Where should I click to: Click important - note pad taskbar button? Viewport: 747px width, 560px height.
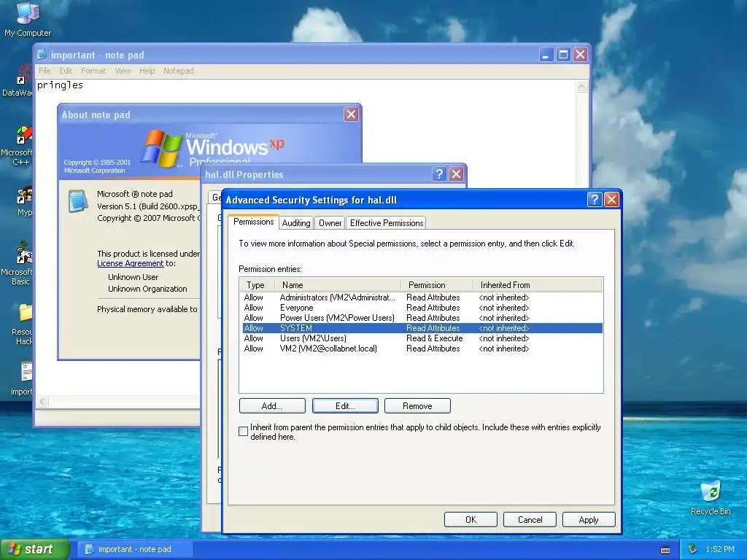point(135,549)
